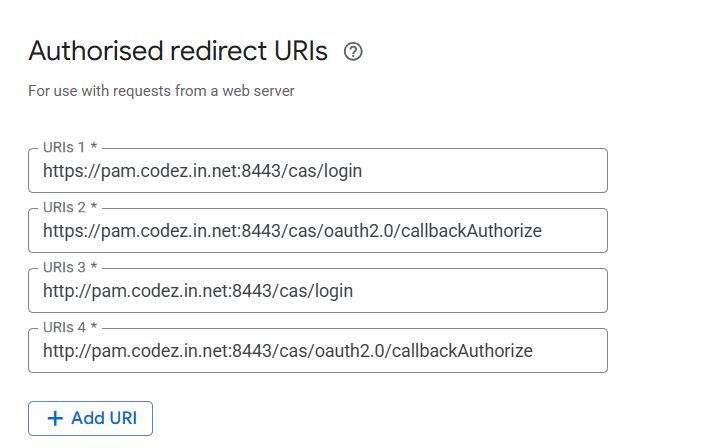
Task: Focus the URIs 1 input field
Action: [318, 171]
